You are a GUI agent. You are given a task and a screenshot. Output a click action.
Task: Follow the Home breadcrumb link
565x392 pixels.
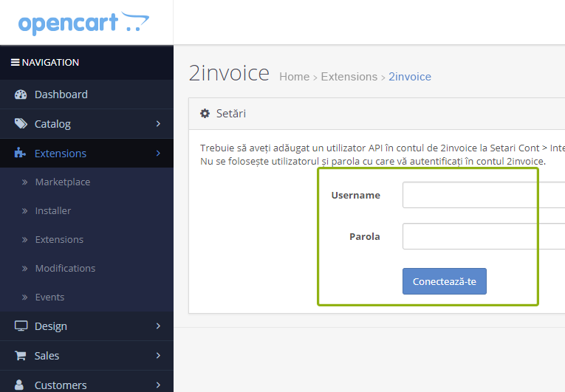point(295,77)
